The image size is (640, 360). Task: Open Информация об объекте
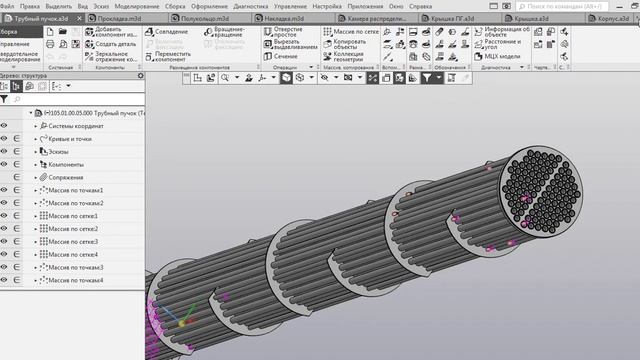502,32
